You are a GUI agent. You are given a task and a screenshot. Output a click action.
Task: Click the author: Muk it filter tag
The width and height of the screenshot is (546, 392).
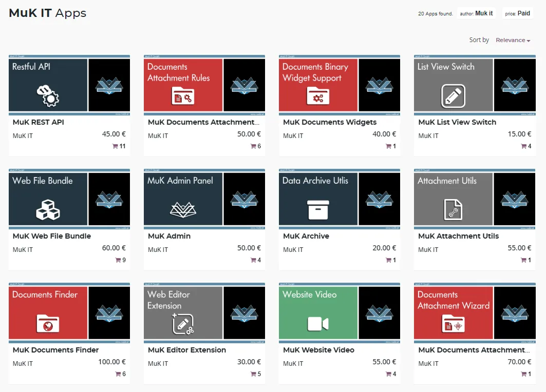tap(476, 13)
